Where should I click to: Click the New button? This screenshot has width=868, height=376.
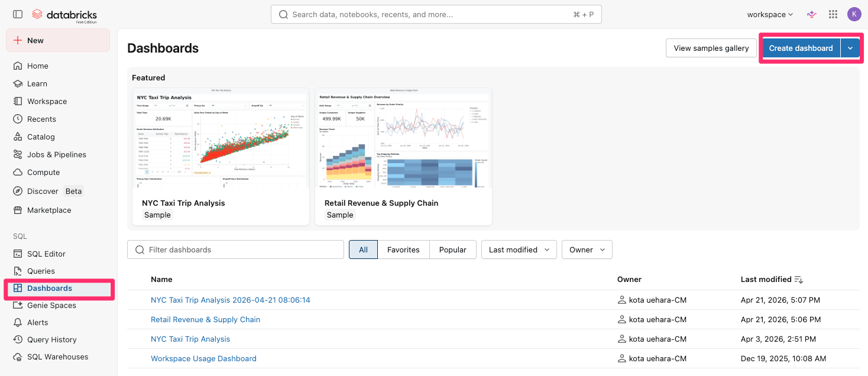pyautogui.click(x=58, y=40)
